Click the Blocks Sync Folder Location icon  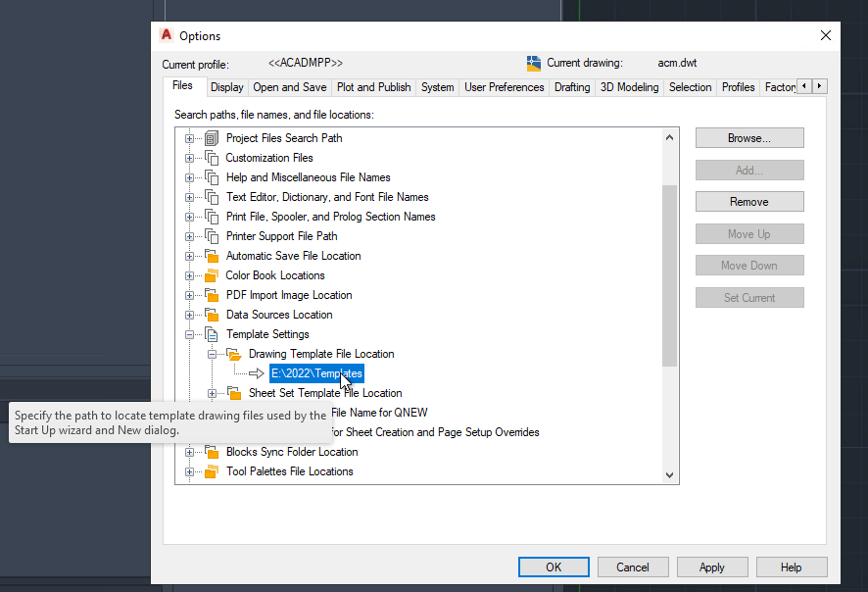(x=212, y=452)
